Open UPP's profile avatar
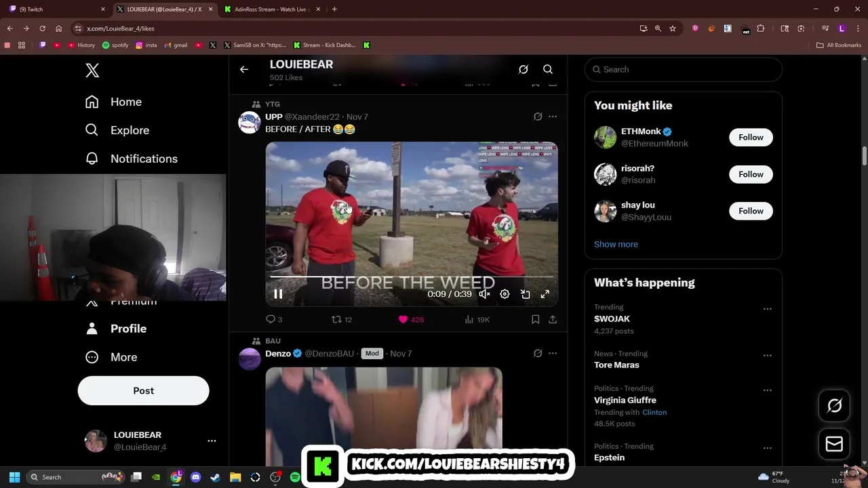The width and height of the screenshot is (868, 488). [x=250, y=123]
